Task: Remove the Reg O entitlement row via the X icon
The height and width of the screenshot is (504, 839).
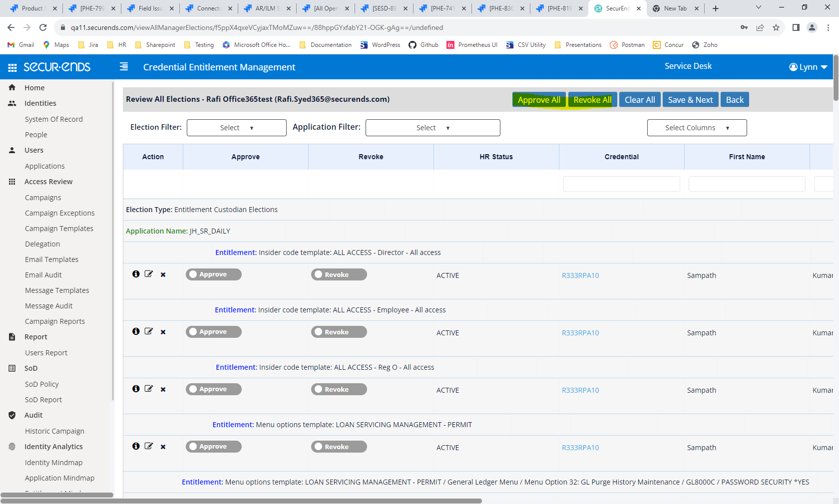Action: pyautogui.click(x=163, y=389)
